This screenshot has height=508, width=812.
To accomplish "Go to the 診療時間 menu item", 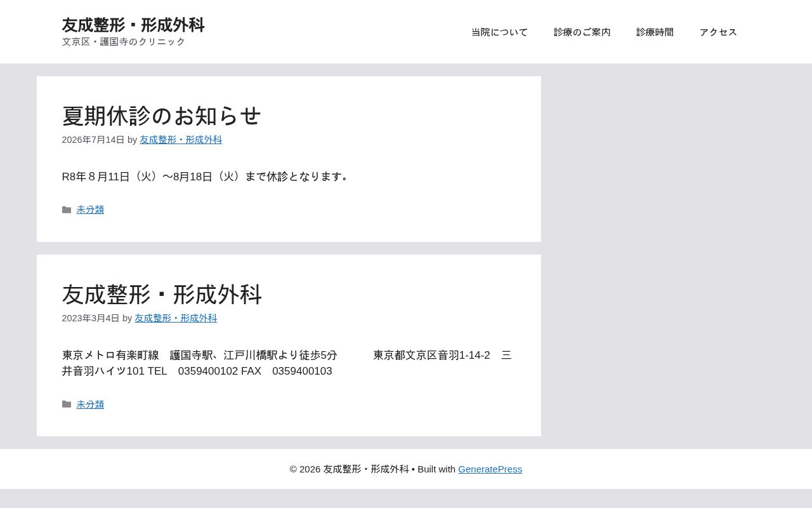I will [655, 32].
